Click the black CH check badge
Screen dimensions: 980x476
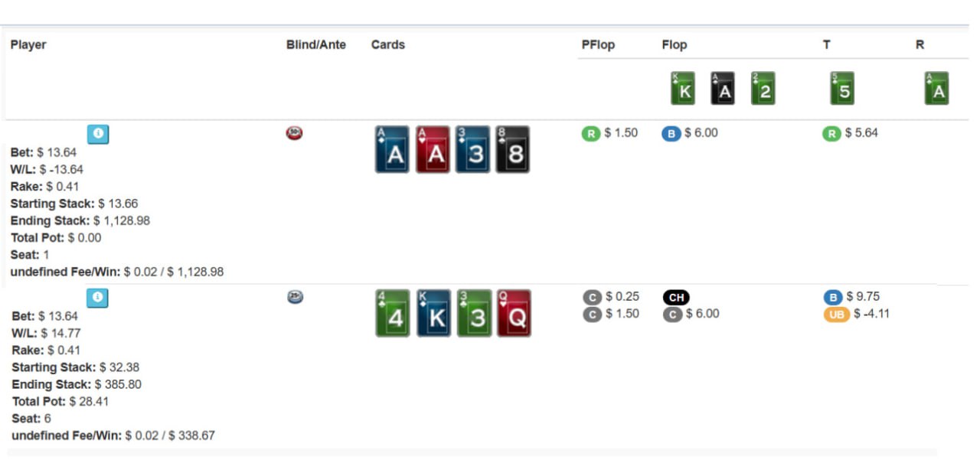[x=675, y=298]
